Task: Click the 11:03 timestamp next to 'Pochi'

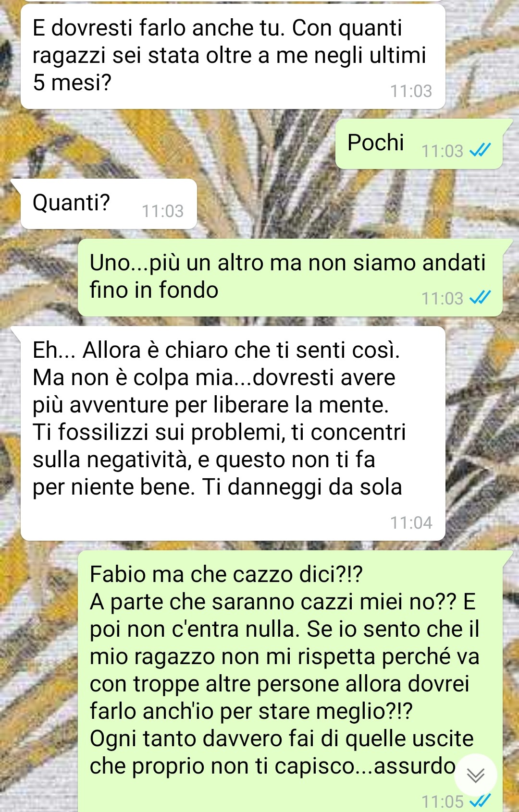Action: click(442, 151)
